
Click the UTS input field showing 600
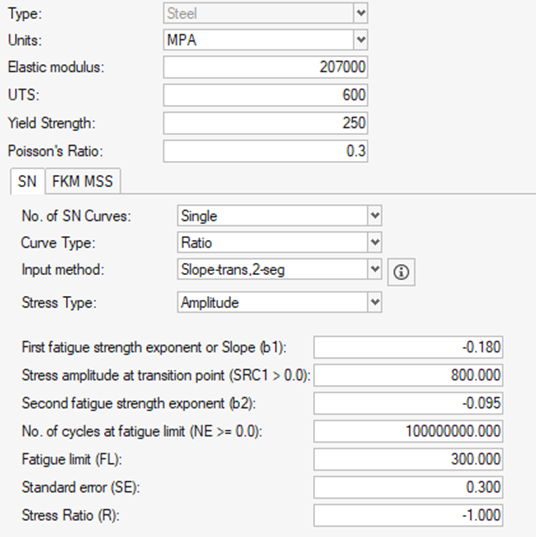[x=265, y=95]
